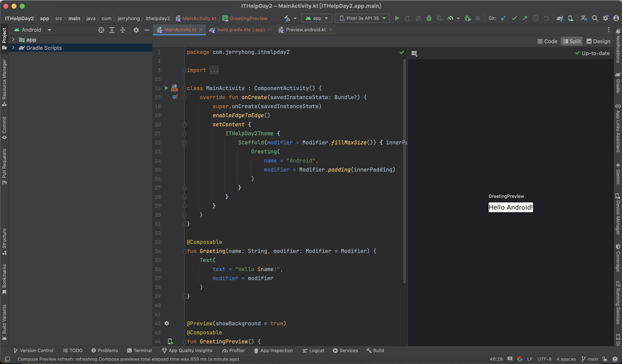Collapse the Greeting function fold on line 34
622x364 pixels.
click(x=184, y=251)
